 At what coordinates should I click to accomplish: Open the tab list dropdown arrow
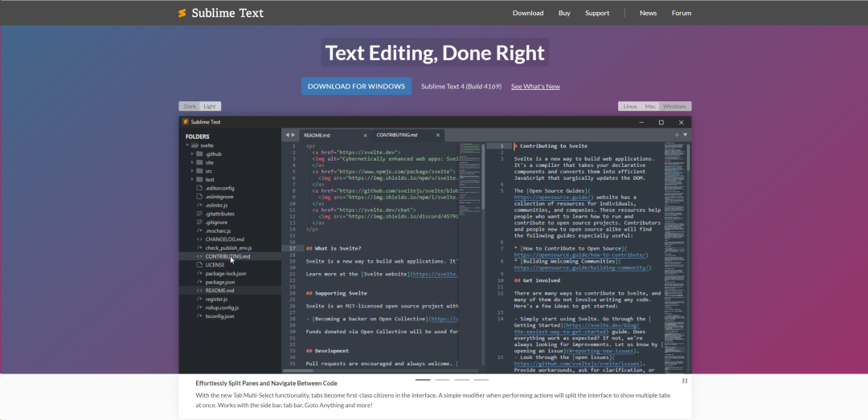coord(685,134)
